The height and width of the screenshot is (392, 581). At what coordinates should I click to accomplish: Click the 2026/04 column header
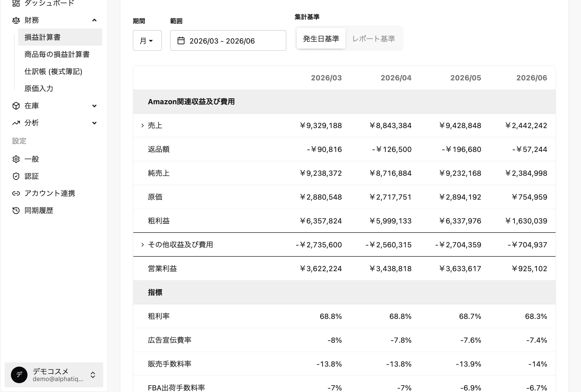click(396, 78)
